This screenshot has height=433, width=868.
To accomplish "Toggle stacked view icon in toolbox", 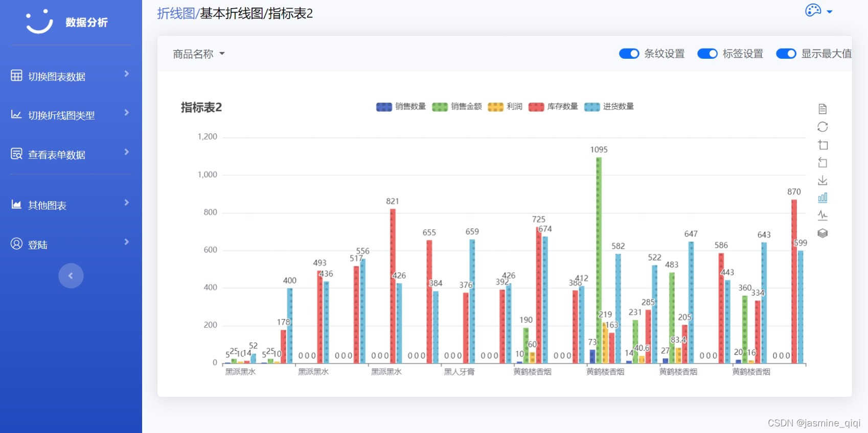I will pyautogui.click(x=823, y=233).
